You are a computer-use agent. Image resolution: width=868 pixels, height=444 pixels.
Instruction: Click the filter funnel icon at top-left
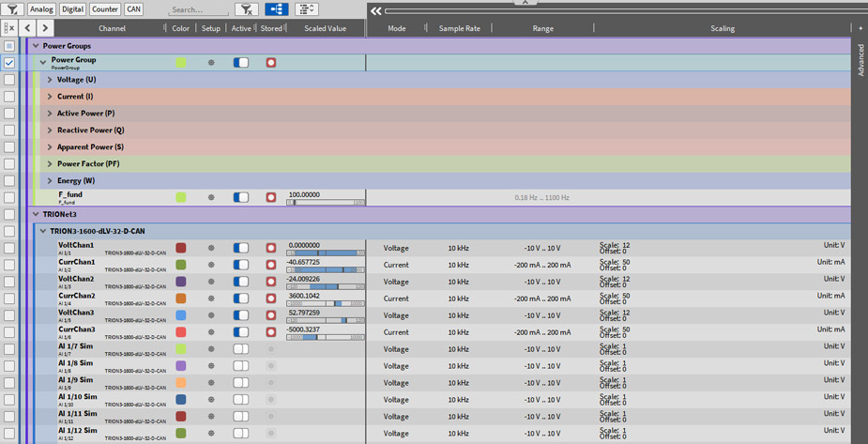tap(12, 9)
